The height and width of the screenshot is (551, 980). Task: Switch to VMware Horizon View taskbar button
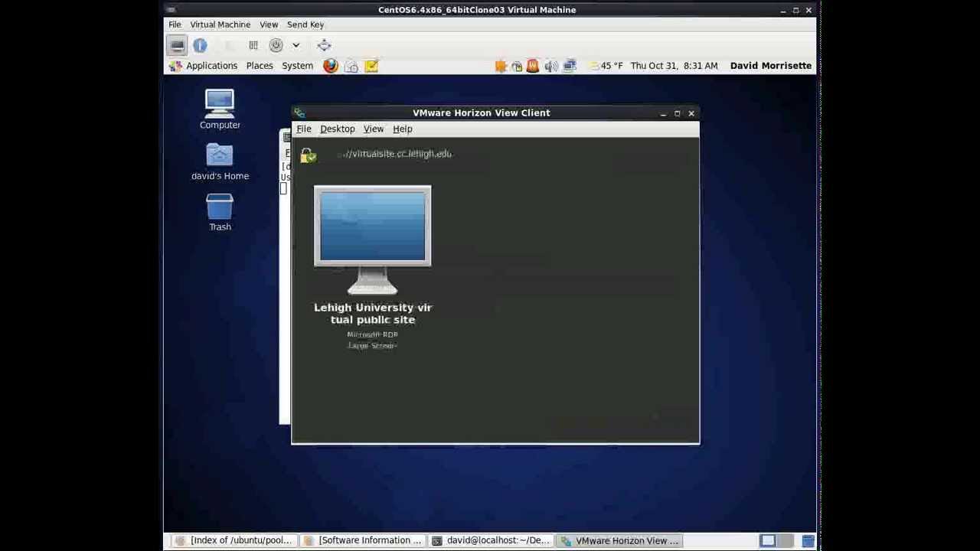pyautogui.click(x=620, y=540)
